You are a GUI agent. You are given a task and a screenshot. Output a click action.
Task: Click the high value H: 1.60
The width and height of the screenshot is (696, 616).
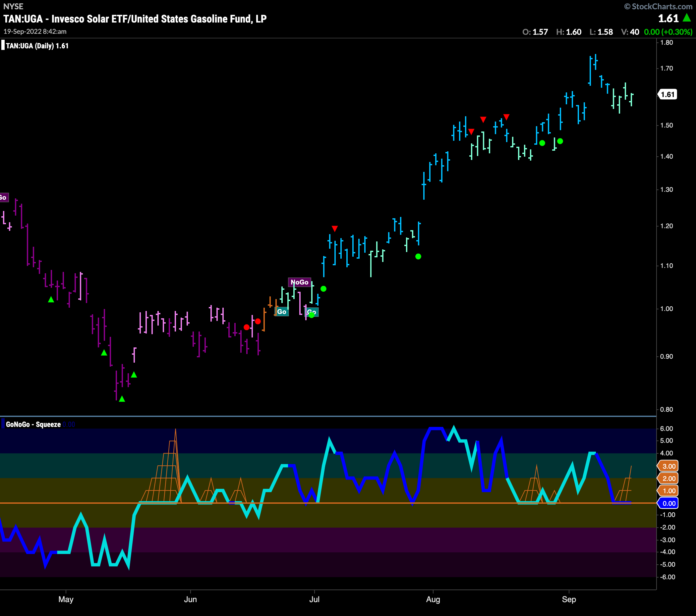[x=569, y=32]
